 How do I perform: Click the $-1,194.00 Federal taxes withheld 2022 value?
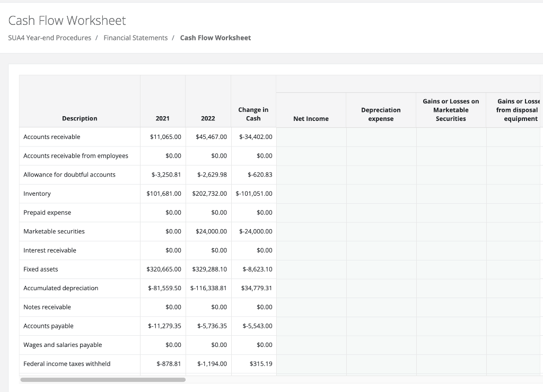tap(212, 363)
